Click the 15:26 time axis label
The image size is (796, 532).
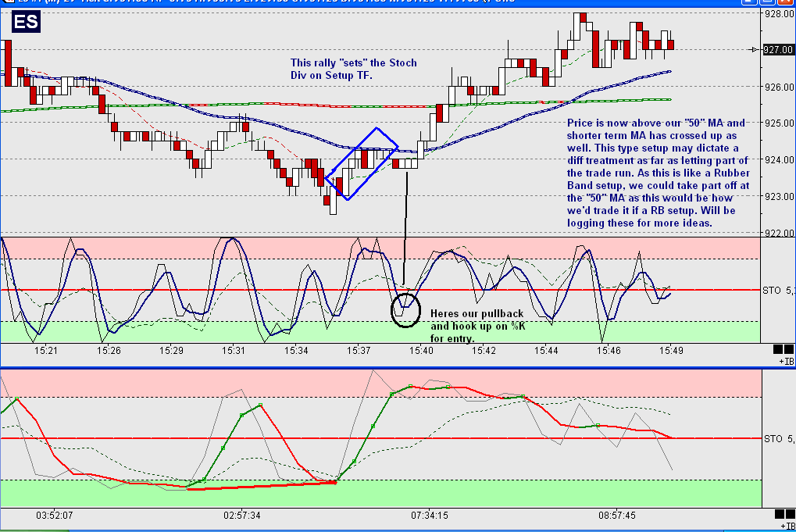pyautogui.click(x=109, y=350)
